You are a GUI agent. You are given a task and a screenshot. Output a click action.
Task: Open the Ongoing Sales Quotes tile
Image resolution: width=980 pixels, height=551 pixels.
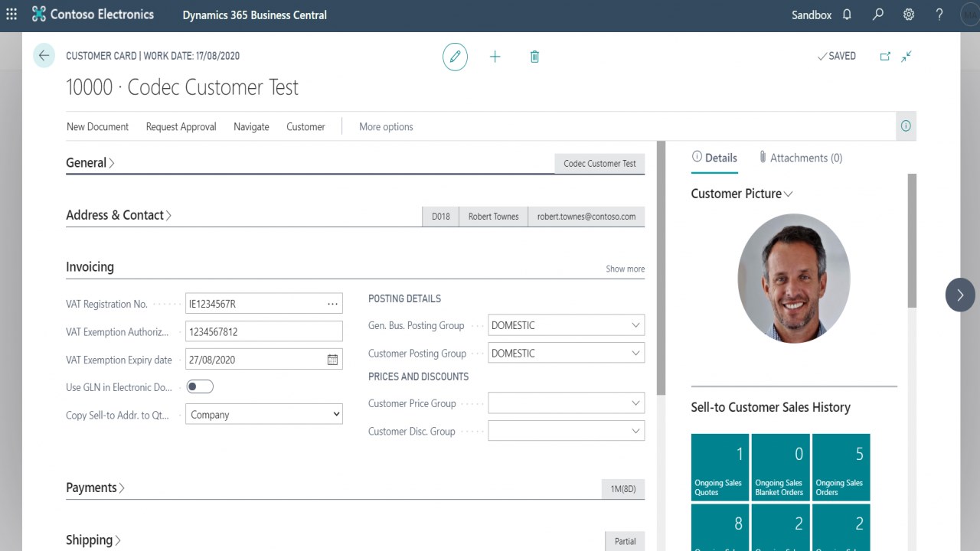click(x=720, y=468)
